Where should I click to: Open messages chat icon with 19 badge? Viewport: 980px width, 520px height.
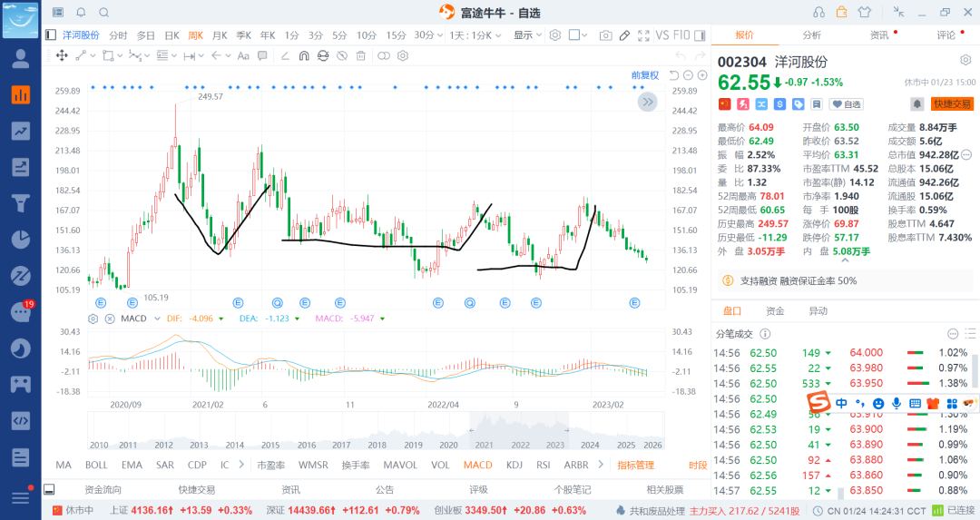coord(22,310)
